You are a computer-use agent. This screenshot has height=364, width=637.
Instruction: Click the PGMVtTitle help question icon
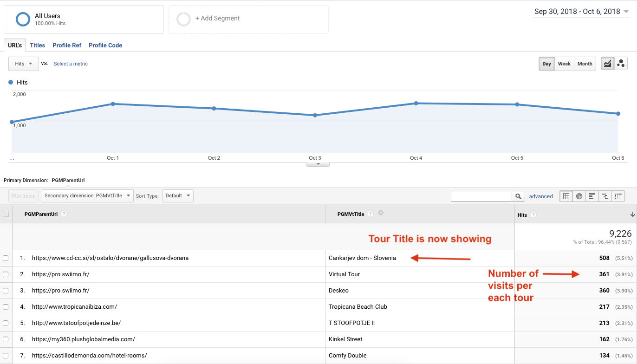click(370, 214)
